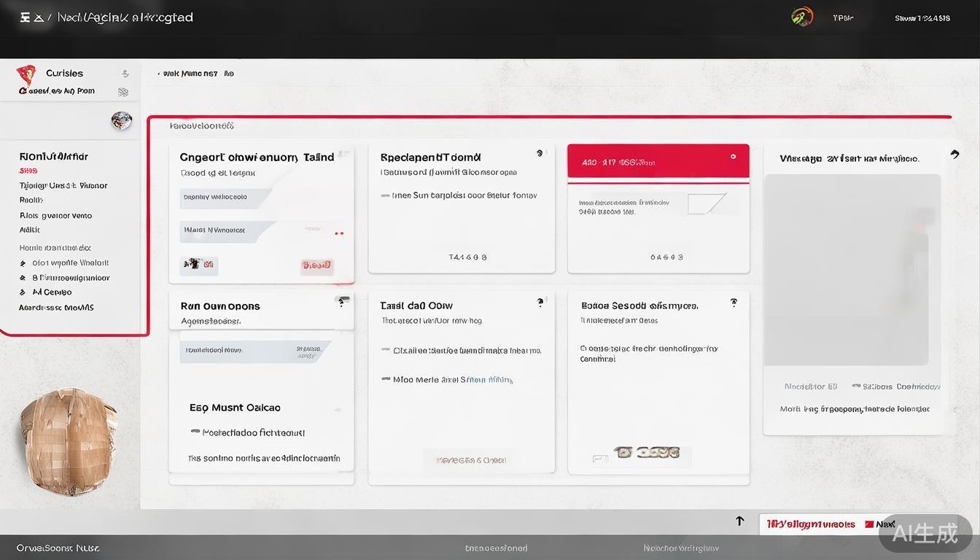Click the circular profile picture in the sidebar
Viewport: 980px width, 560px height.
point(122,121)
